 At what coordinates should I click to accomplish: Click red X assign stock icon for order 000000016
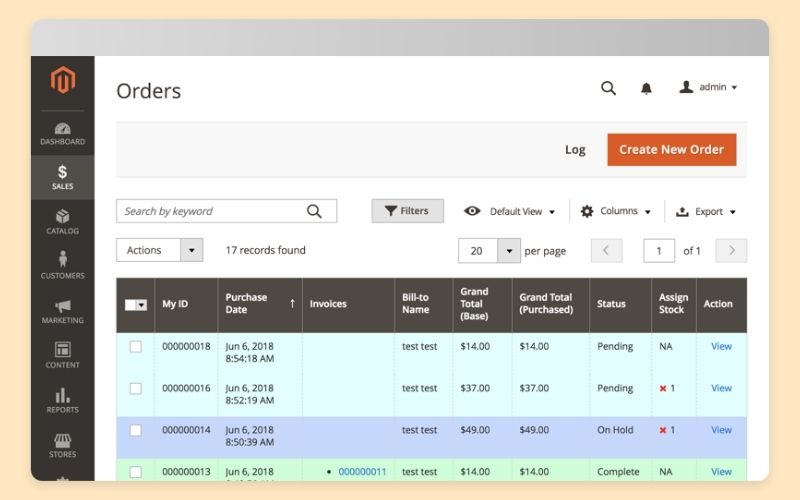pyautogui.click(x=663, y=389)
